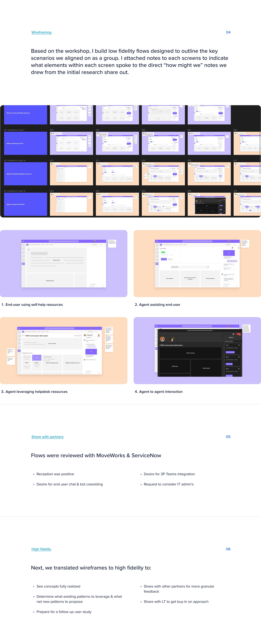Click the first participant avatar in the dark meeting wireframe
This screenshot has width=261, height=644.
point(162,339)
